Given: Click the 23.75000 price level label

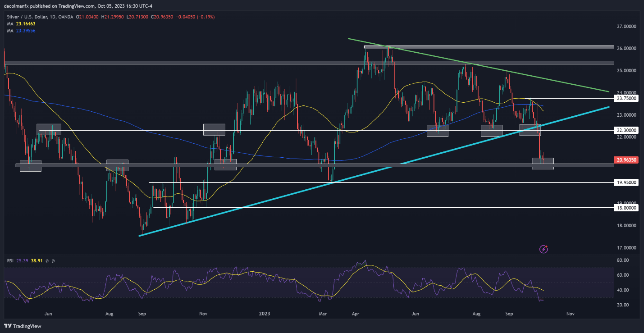Looking at the screenshot, I should 627,98.
